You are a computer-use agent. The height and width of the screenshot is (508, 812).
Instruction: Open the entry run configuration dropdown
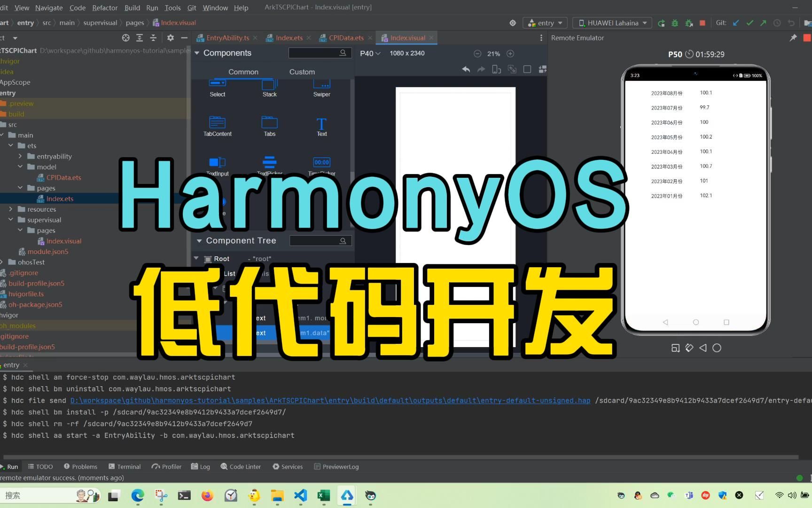click(545, 23)
